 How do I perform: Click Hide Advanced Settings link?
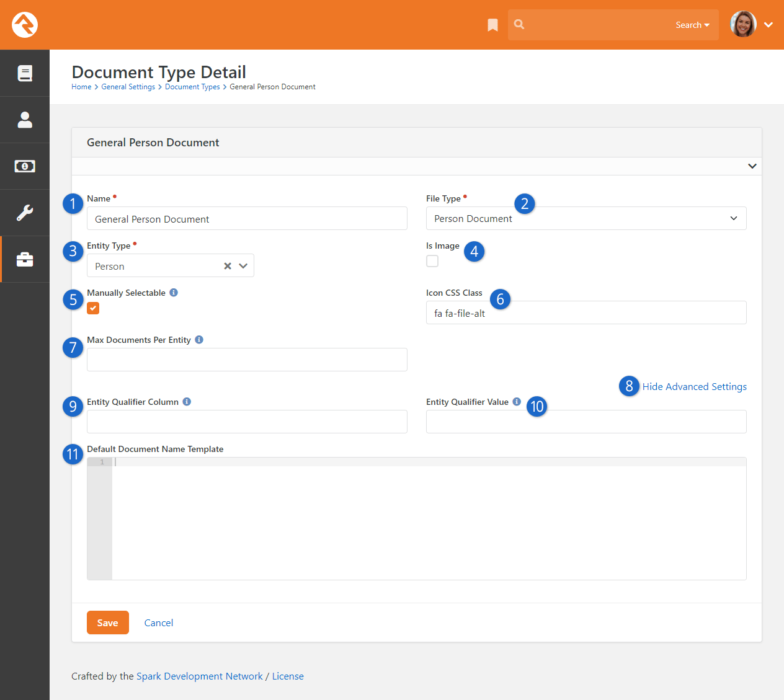coord(694,387)
